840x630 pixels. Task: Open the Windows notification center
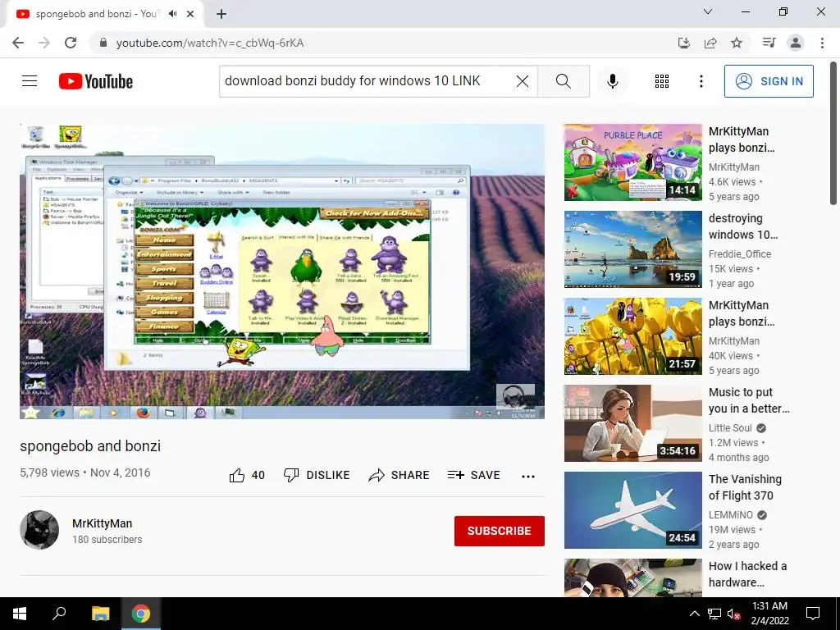point(813,614)
